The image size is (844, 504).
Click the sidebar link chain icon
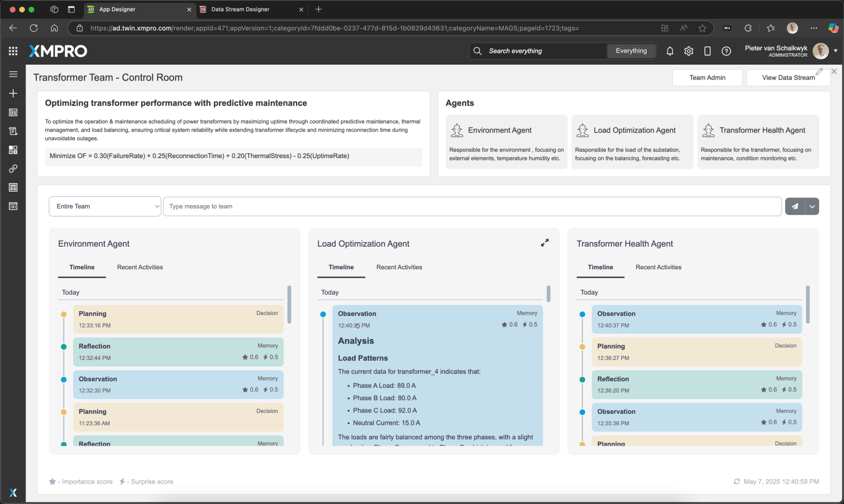(x=13, y=168)
